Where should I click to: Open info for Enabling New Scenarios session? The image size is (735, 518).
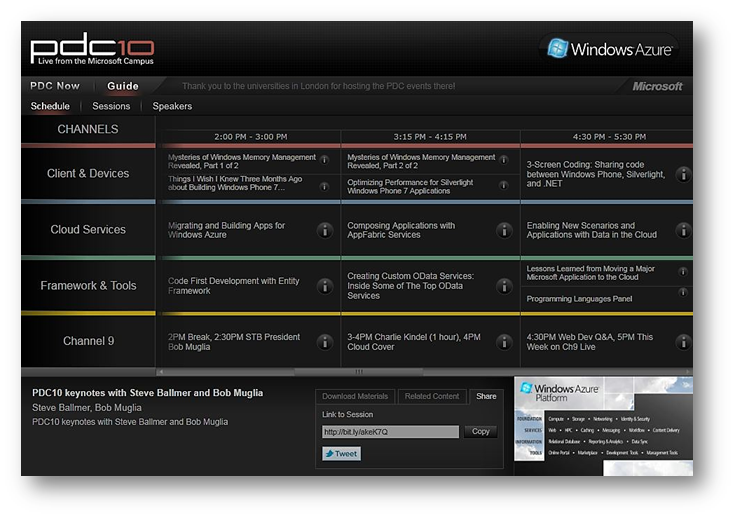(x=683, y=230)
